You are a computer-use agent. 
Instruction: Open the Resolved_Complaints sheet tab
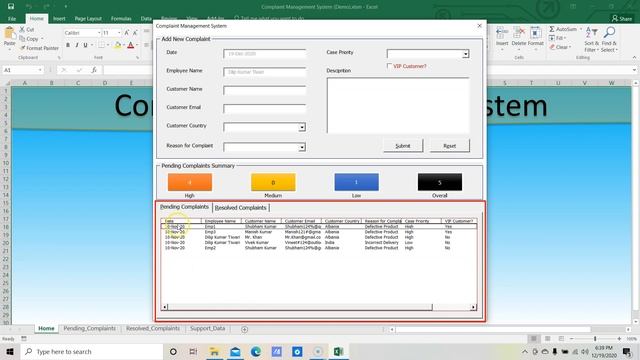tap(153, 328)
